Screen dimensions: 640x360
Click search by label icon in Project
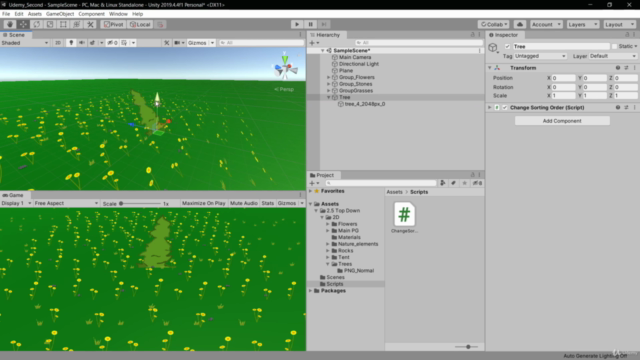[x=453, y=183]
